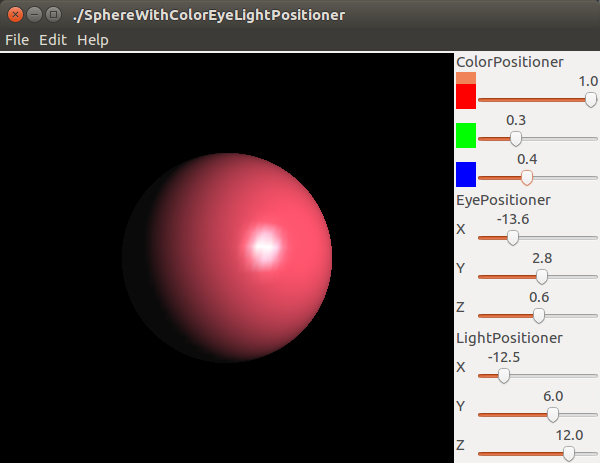
Task: Click the EyePositioner Z slider handle
Action: click(539, 316)
